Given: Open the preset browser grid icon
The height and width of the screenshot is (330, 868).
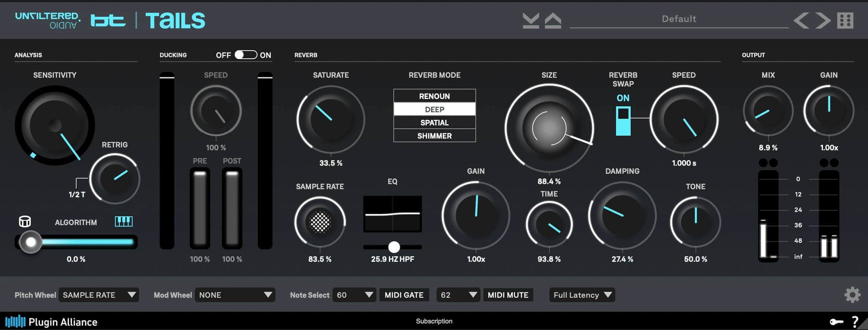Looking at the screenshot, I should coord(845,21).
